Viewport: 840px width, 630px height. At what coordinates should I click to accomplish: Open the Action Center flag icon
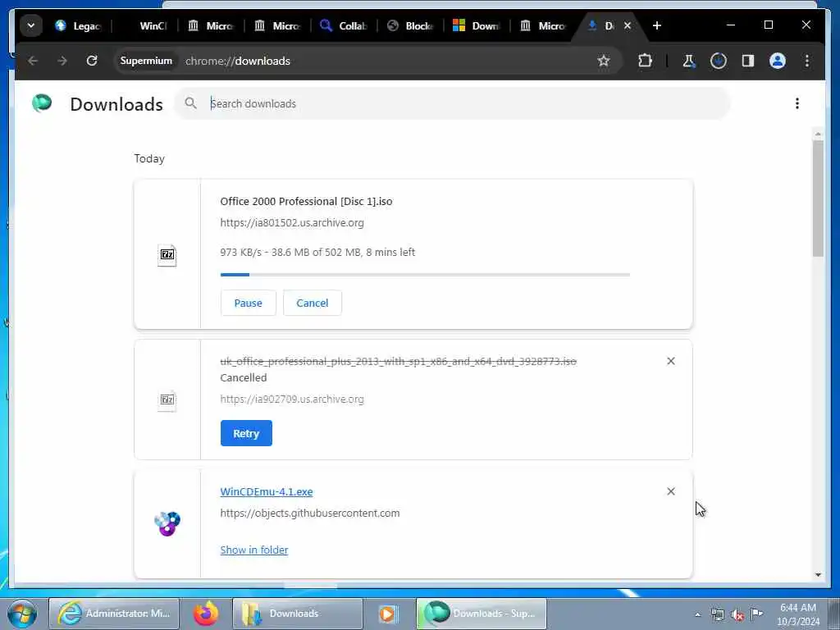(x=756, y=614)
